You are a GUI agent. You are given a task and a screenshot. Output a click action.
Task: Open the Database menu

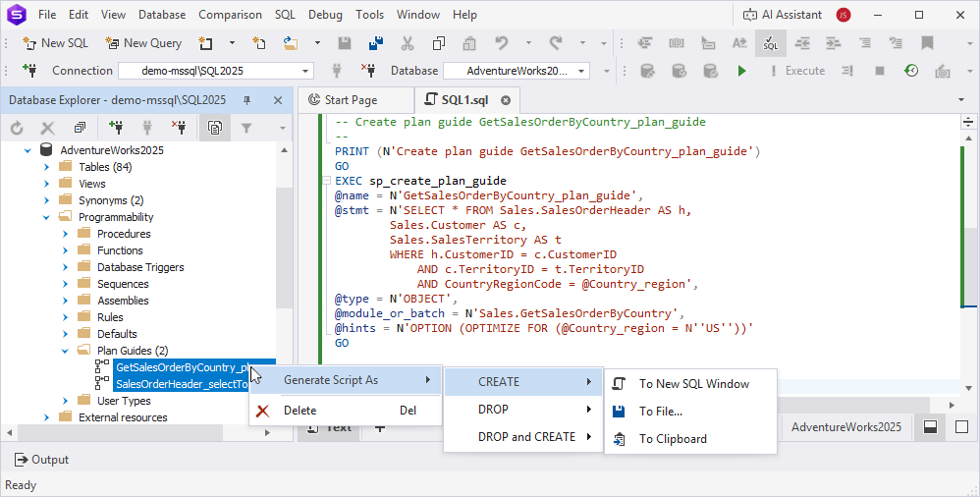(x=162, y=15)
